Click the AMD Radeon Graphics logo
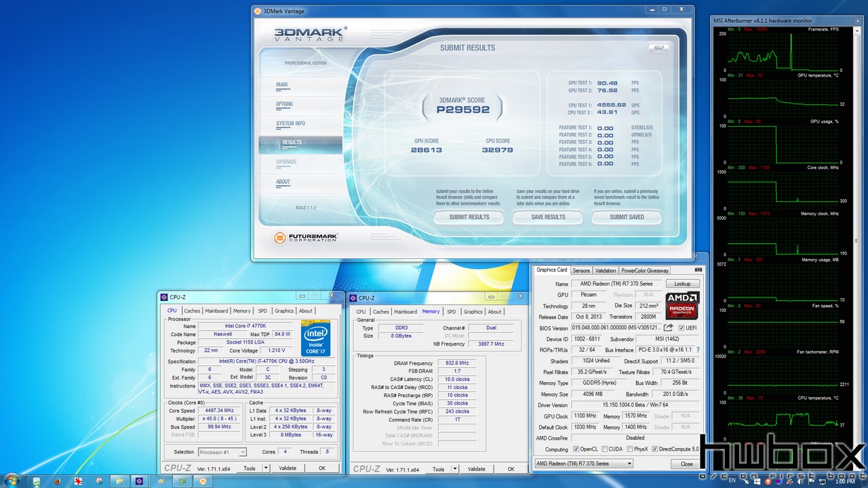 pos(682,306)
